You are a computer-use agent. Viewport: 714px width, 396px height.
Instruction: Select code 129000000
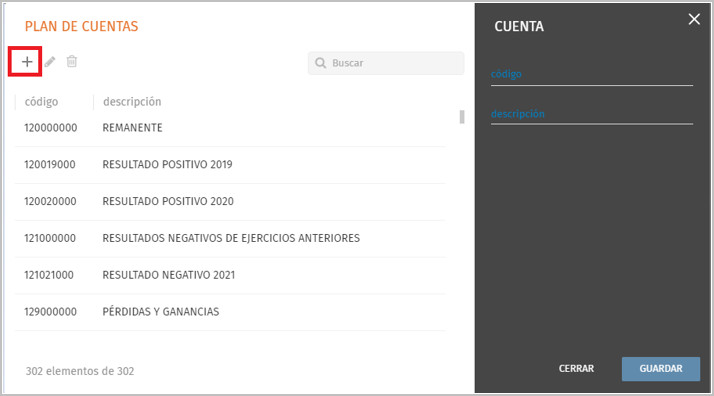pyautogui.click(x=50, y=312)
